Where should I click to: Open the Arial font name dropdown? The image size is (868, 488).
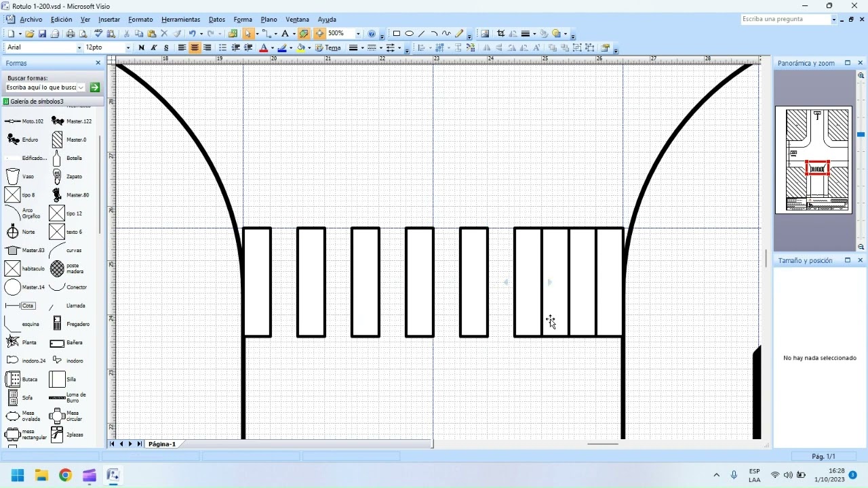[x=79, y=47]
